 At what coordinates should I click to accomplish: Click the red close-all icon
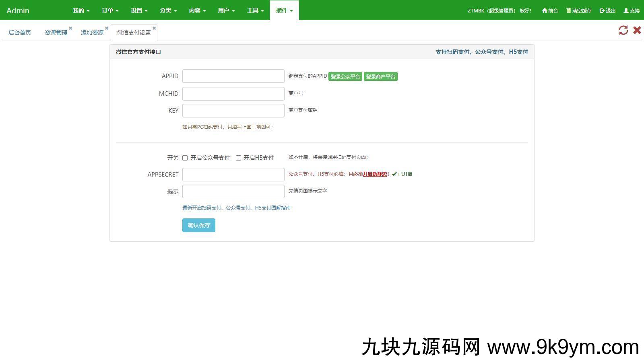pos(637,30)
